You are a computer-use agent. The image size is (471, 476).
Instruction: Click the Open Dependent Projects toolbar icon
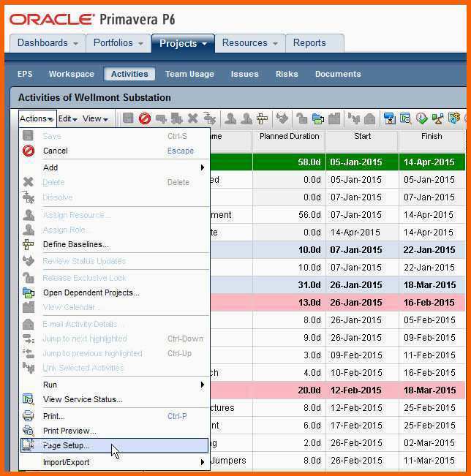coord(317,118)
